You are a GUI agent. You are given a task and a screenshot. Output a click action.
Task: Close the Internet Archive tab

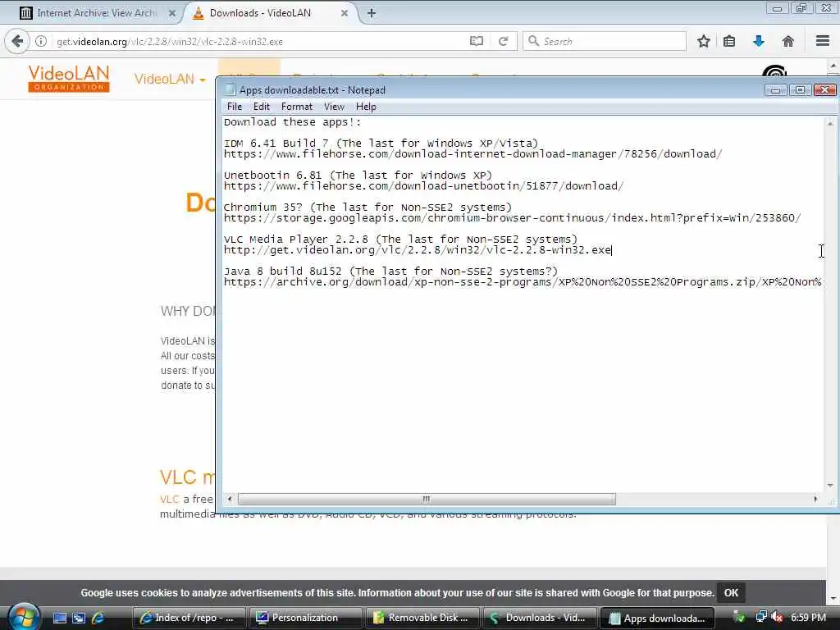(x=172, y=13)
